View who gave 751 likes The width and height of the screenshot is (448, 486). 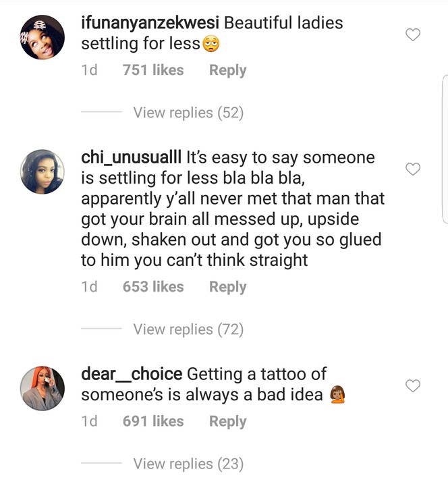[x=153, y=70]
